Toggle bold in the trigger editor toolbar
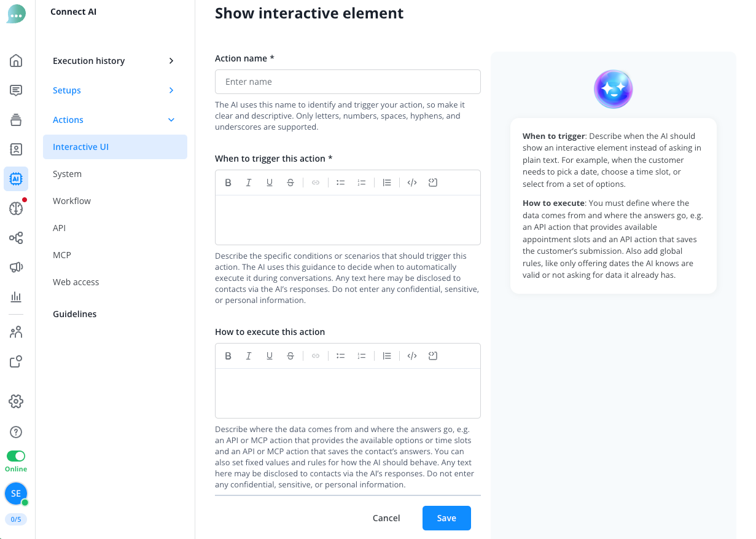The height and width of the screenshot is (539, 756). coord(228,183)
